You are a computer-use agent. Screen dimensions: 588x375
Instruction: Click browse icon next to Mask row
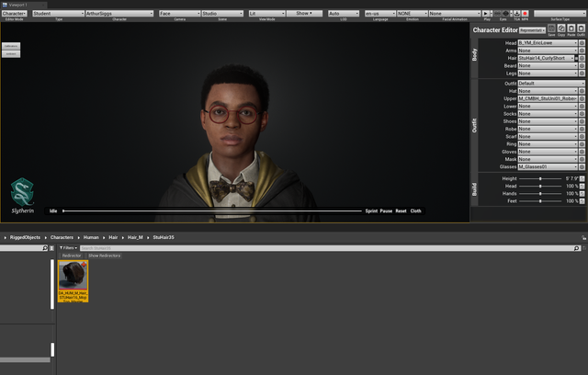(582, 159)
